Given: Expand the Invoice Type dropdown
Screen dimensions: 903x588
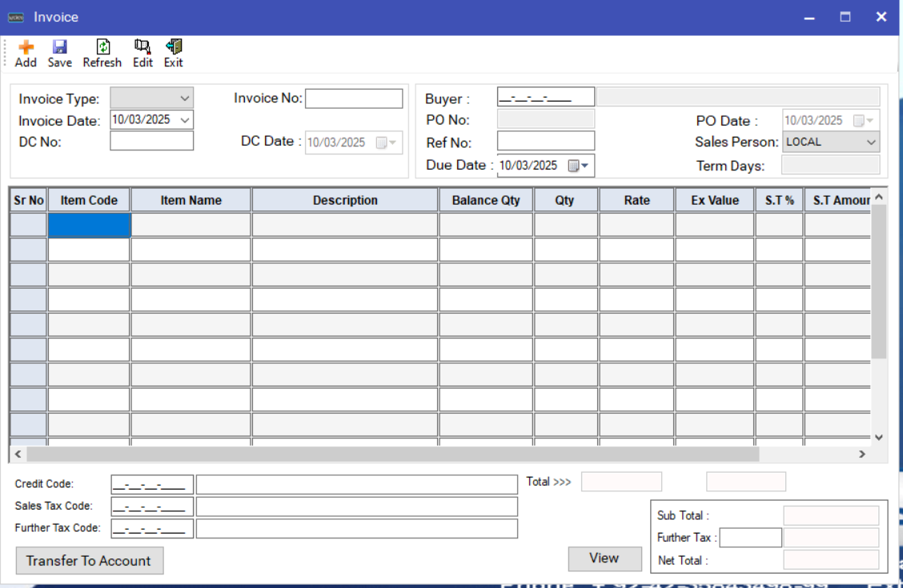Looking at the screenshot, I should (x=185, y=98).
